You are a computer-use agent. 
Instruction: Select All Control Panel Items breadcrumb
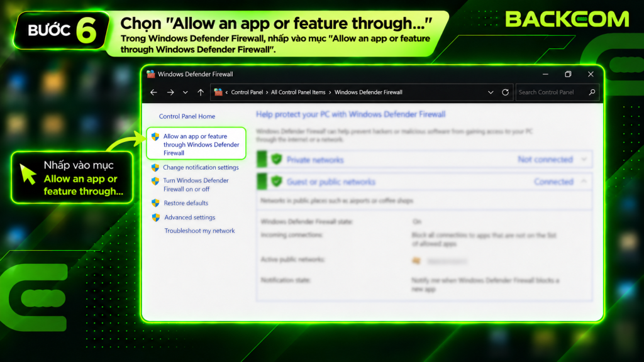298,92
